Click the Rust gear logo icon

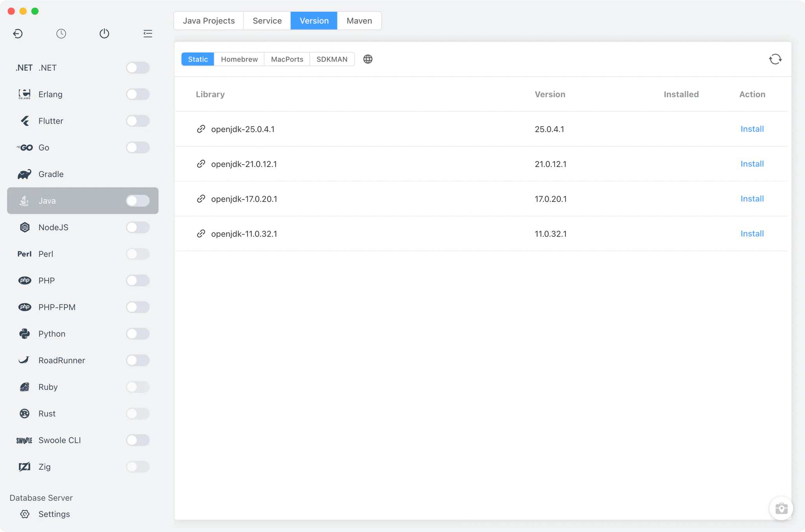pyautogui.click(x=24, y=413)
